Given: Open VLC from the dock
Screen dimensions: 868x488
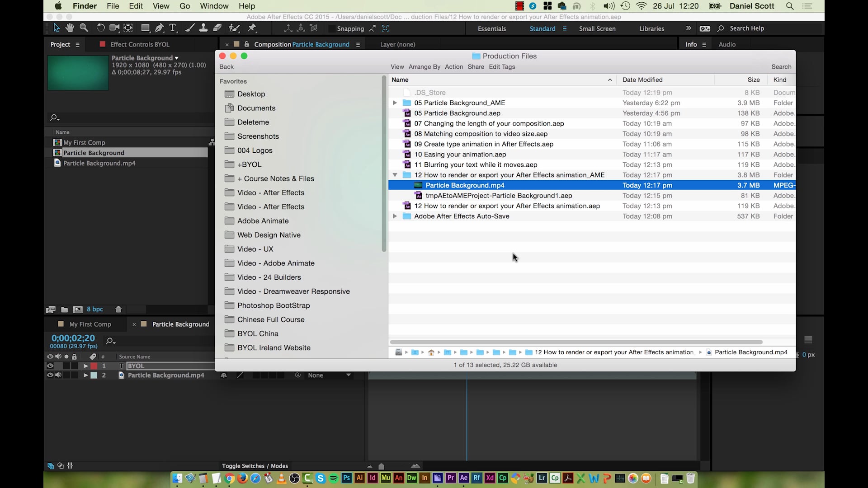Looking at the screenshot, I should 281,478.
